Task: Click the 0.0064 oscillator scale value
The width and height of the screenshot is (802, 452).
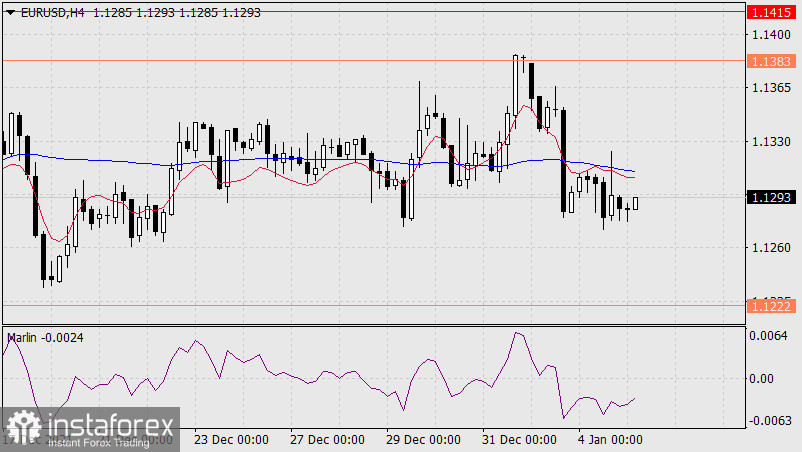Action: 768,336
